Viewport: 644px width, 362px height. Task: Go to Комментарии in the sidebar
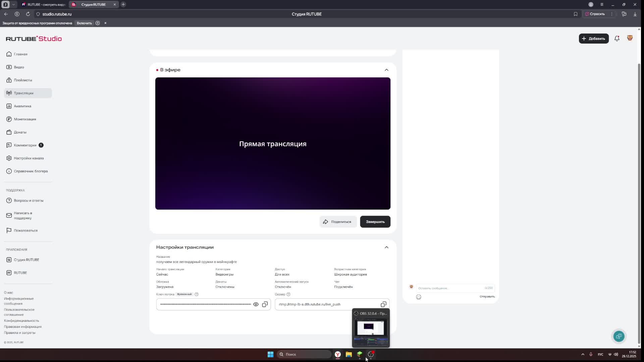(25, 145)
